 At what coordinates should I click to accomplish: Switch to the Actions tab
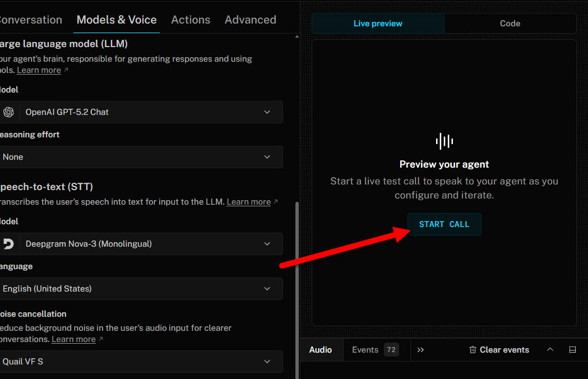coord(191,20)
